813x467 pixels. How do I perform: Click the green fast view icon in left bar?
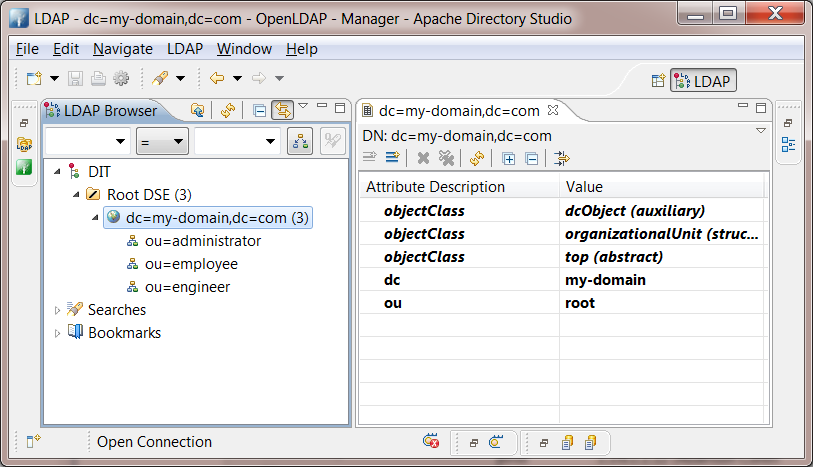24,167
